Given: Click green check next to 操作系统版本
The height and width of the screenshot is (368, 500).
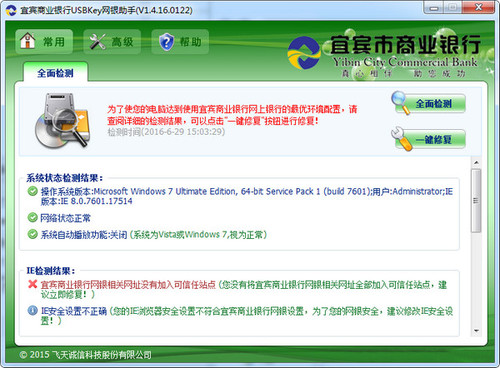Looking at the screenshot, I should tap(33, 191).
